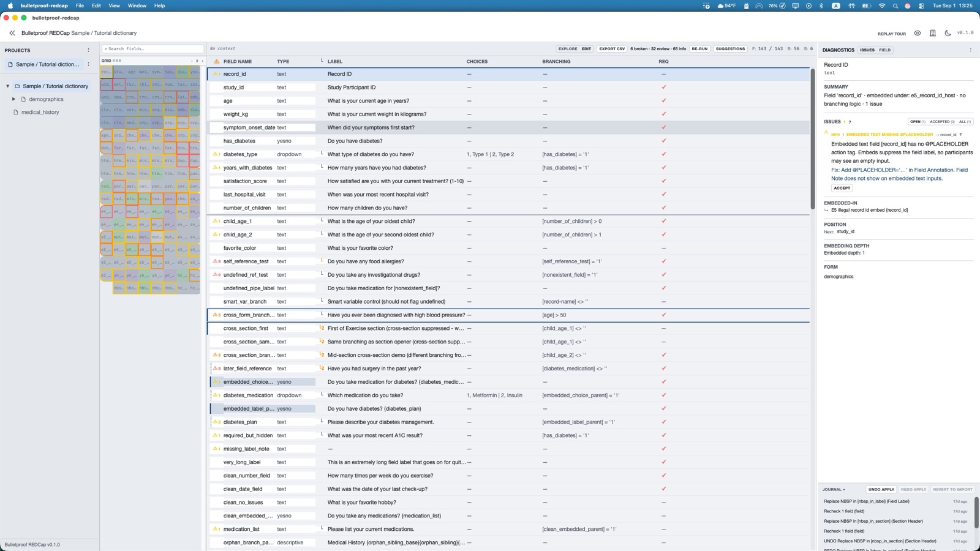
Task: Click the warning icon on the missing_label_note row
Action: coord(216,449)
